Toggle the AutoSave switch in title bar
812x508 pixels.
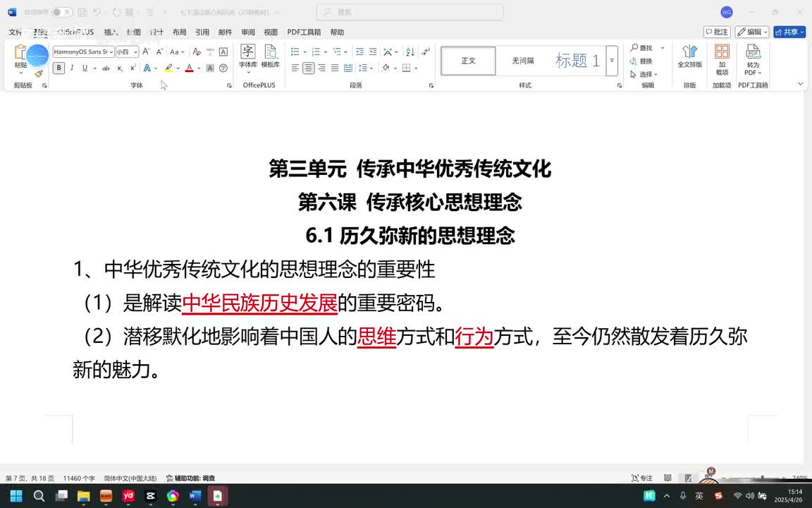pyautogui.click(x=61, y=12)
